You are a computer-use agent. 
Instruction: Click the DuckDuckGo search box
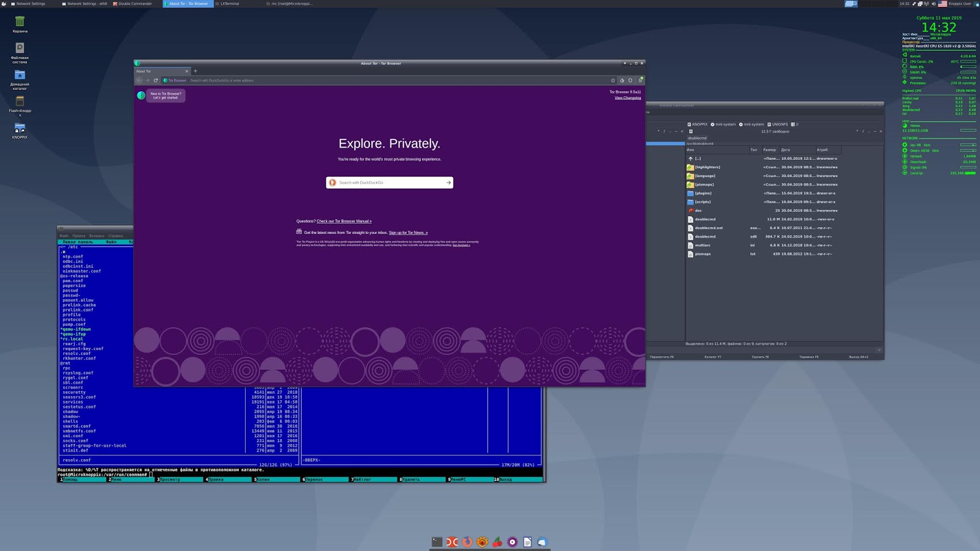[x=390, y=182]
